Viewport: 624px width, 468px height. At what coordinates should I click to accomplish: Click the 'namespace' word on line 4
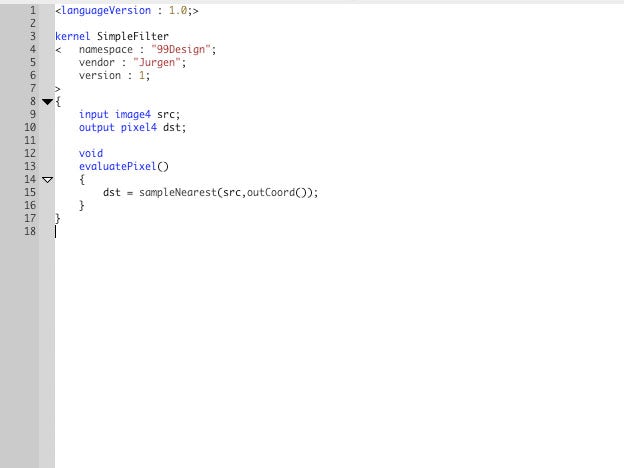tap(106, 50)
